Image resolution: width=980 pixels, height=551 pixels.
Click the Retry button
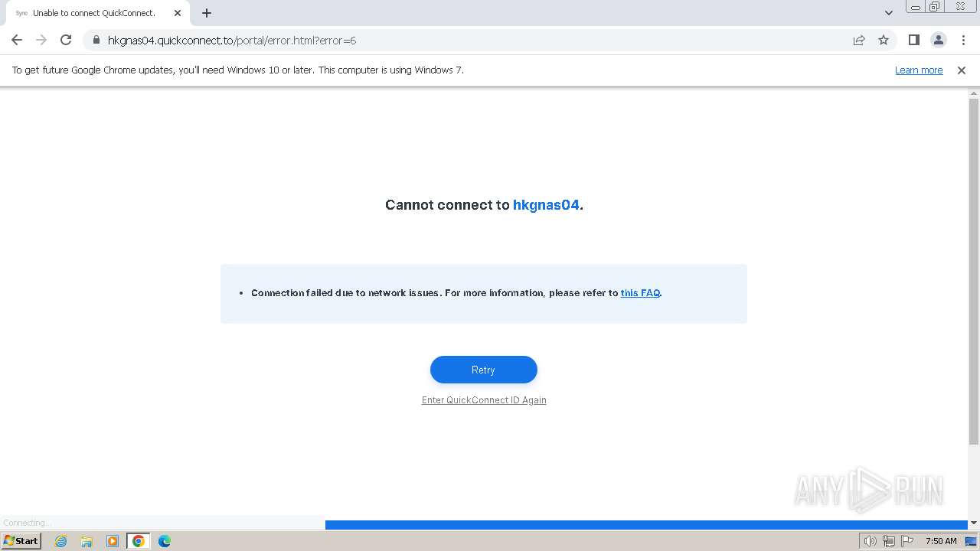point(484,370)
